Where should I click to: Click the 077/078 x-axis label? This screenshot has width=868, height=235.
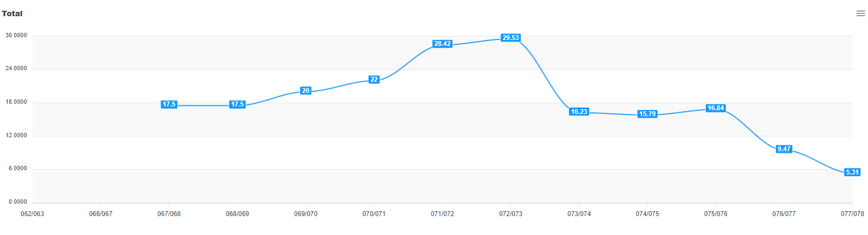(852, 214)
